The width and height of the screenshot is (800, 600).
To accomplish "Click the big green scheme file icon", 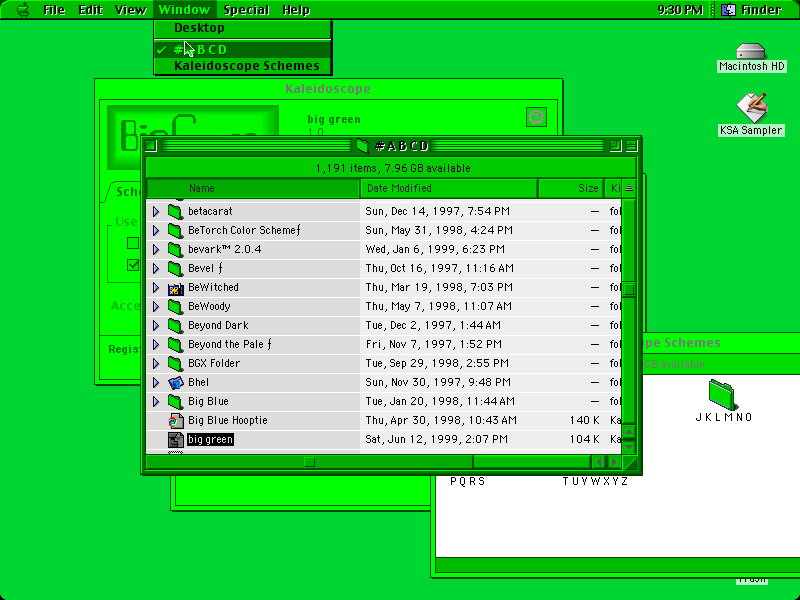I will click(176, 440).
